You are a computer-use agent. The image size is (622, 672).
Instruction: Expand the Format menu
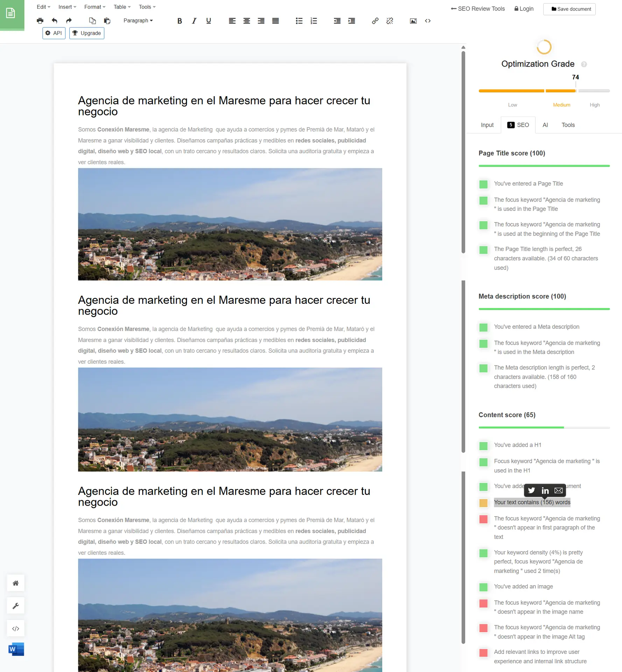95,7
